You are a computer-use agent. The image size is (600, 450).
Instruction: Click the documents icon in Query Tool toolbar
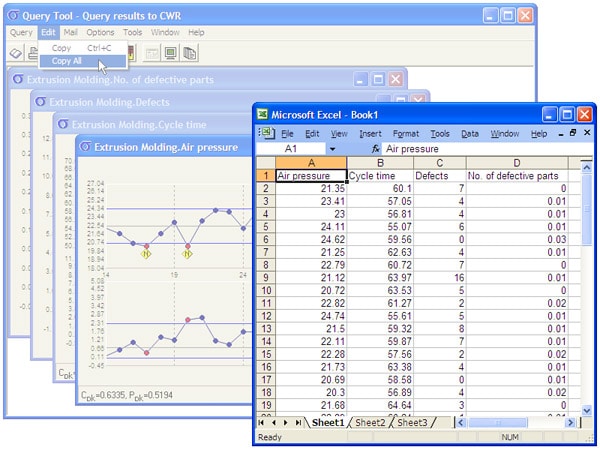pyautogui.click(x=189, y=53)
